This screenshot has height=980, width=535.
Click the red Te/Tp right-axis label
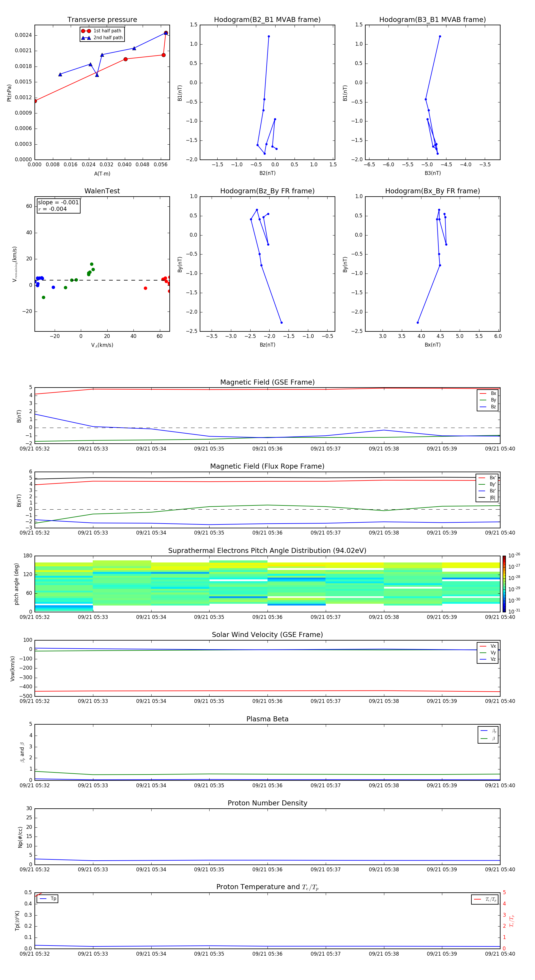[512, 921]
